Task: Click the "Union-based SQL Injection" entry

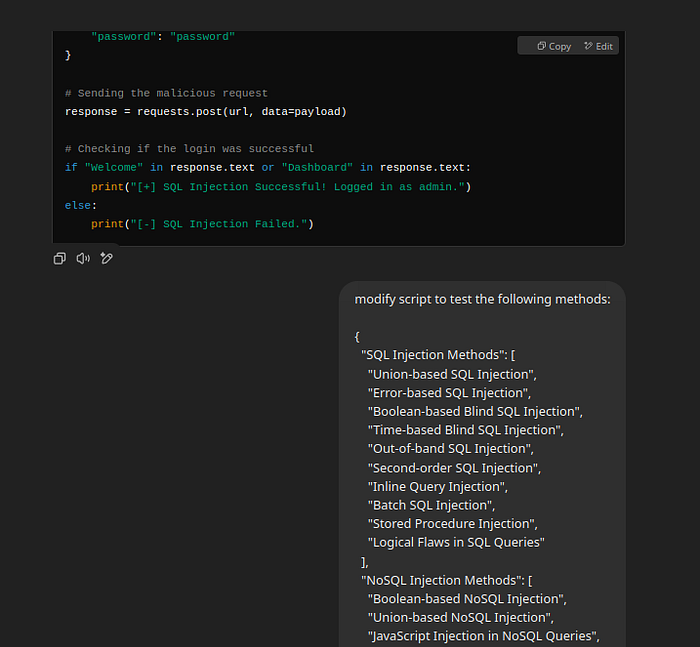Action: (452, 374)
